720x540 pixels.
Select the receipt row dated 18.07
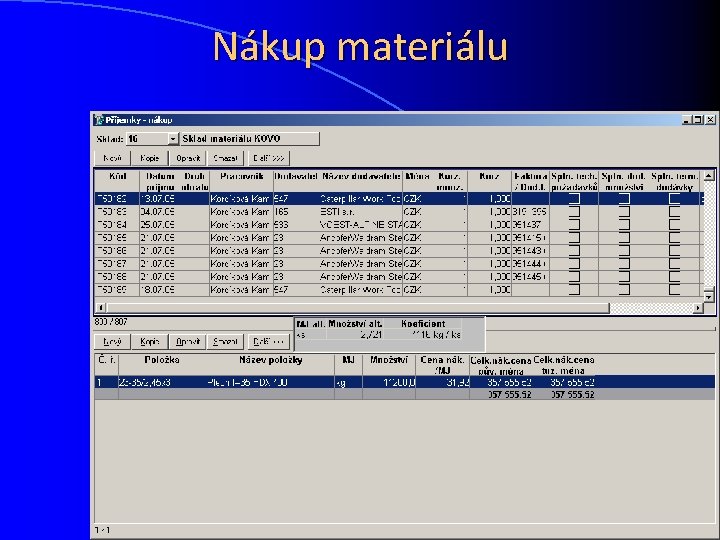tap(399, 290)
